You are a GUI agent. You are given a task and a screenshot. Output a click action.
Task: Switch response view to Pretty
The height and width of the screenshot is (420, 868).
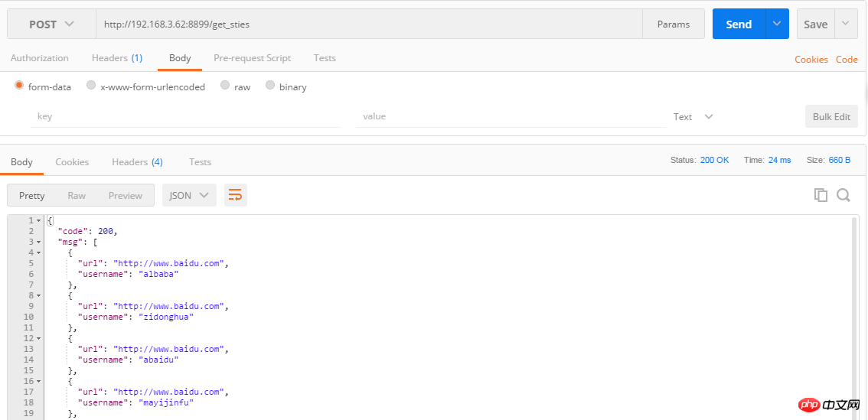pos(31,195)
